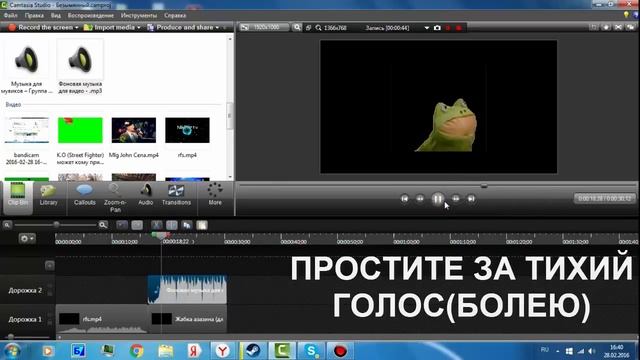Expand Import media dropdown arrow
This screenshot has width=640, height=360.
139,27
